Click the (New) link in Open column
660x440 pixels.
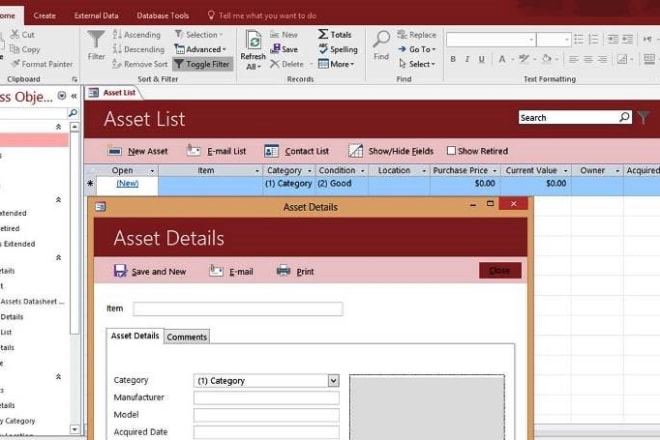(127, 184)
